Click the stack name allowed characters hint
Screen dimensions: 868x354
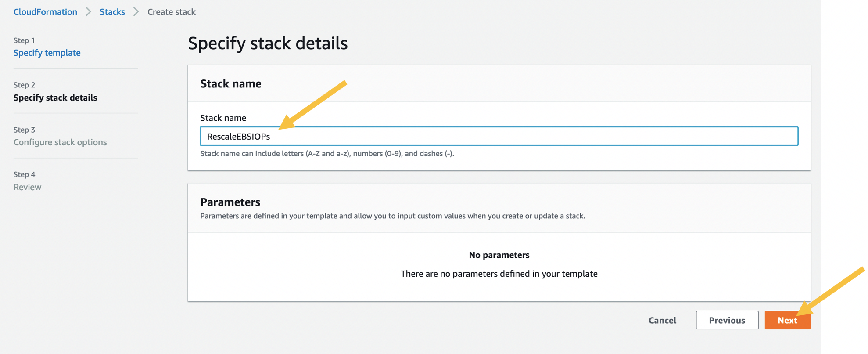327,154
